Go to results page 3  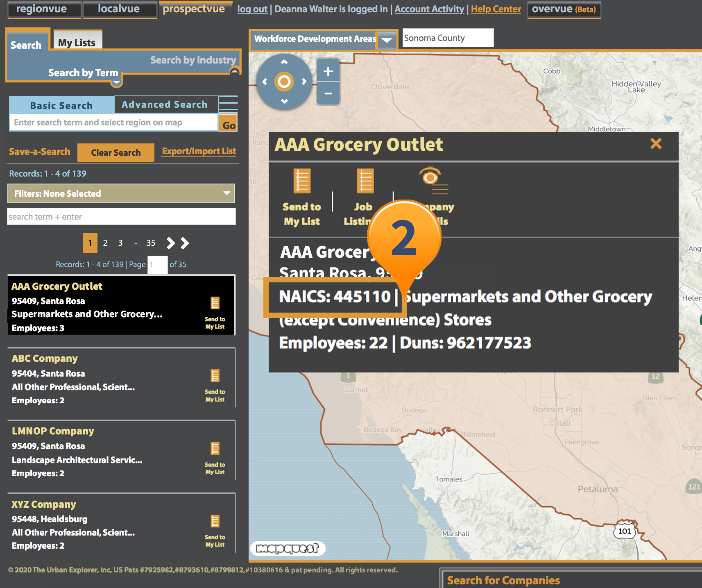tap(120, 243)
